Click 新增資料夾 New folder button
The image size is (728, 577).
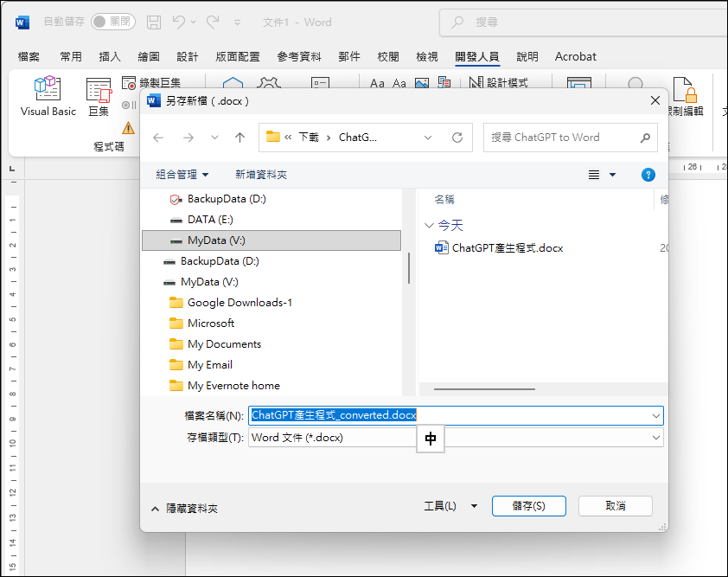261,175
